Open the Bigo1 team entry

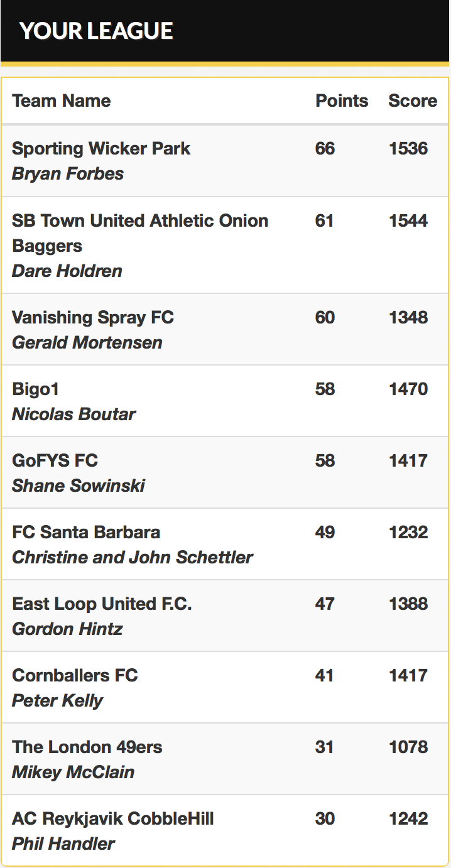click(x=35, y=389)
